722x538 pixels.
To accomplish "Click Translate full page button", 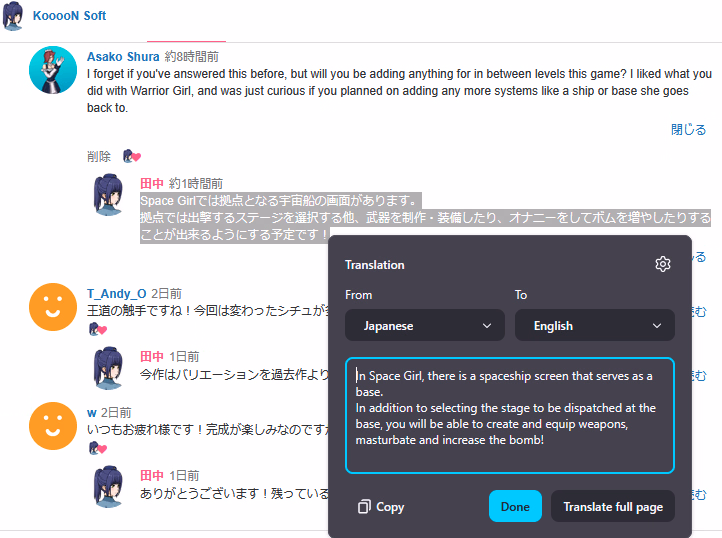I will coord(613,506).
